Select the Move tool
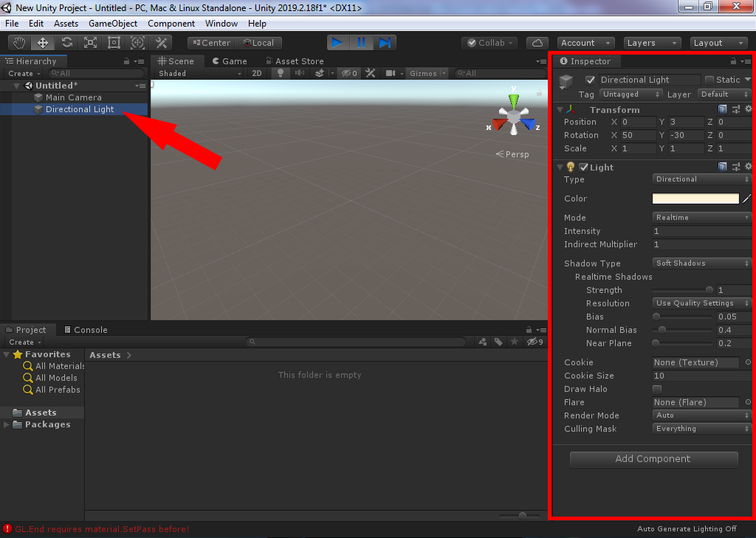The width and height of the screenshot is (756, 538). pyautogui.click(x=43, y=43)
